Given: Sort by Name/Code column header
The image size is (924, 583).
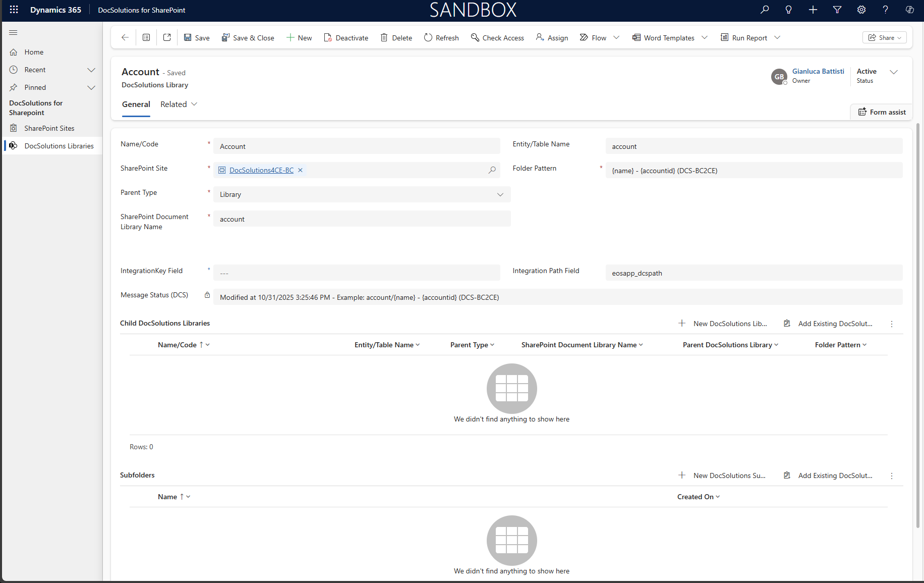Looking at the screenshot, I should coord(177,345).
